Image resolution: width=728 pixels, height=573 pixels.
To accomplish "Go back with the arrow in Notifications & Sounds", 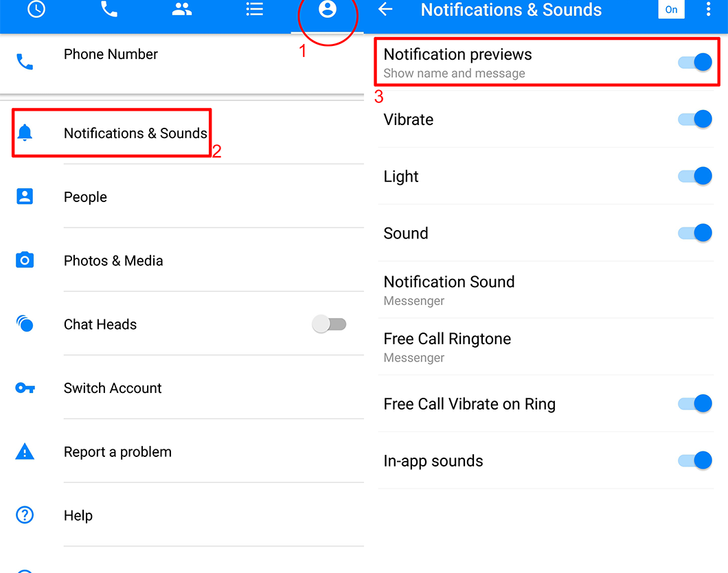I will coord(385,9).
